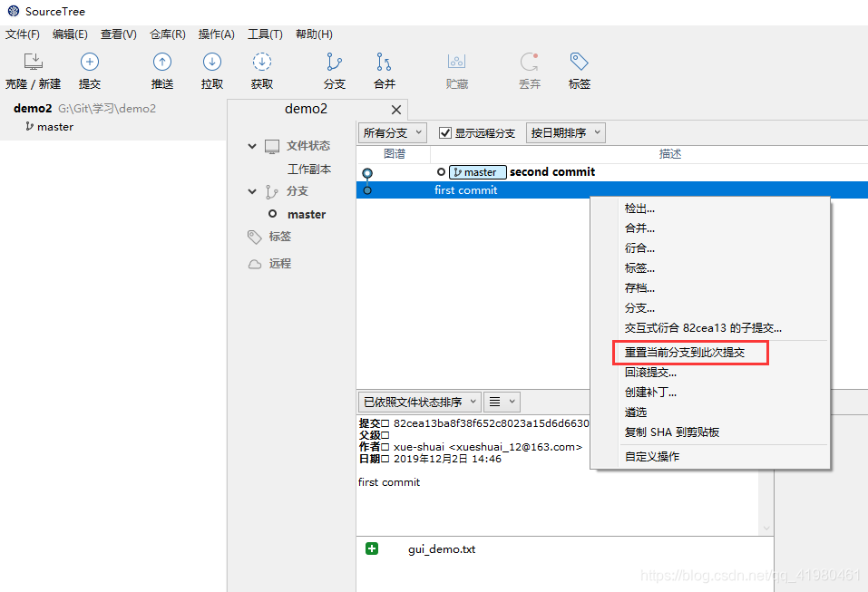Click the master branch label on second commit
This screenshot has height=592, width=868.
[x=478, y=172]
